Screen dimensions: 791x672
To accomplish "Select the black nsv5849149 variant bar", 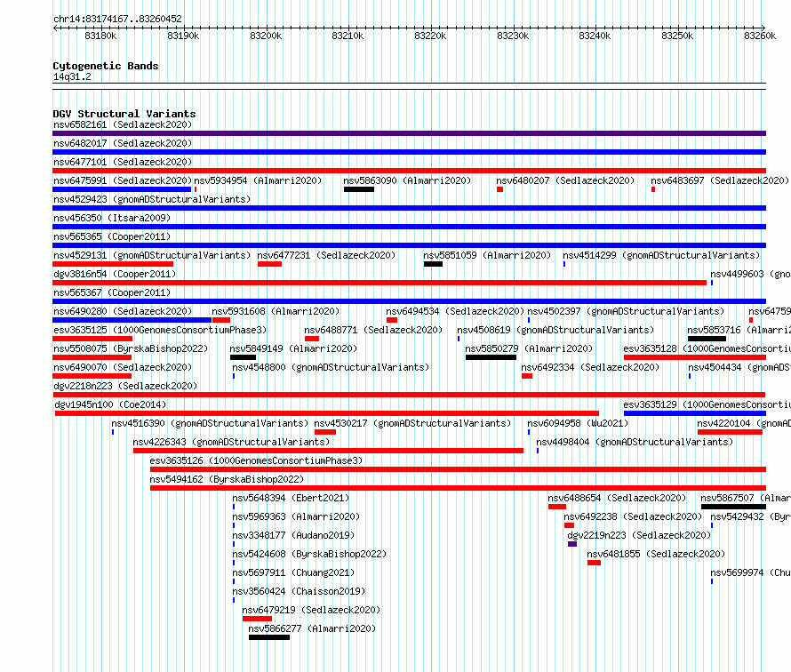I will click(x=244, y=357).
